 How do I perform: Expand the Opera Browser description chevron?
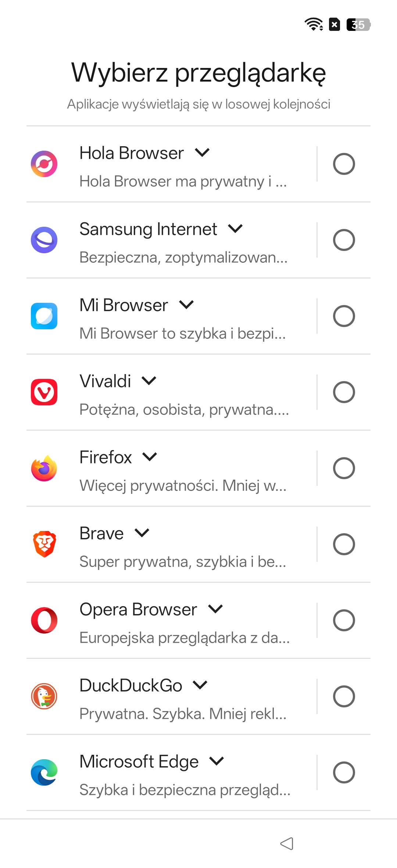coord(215,609)
